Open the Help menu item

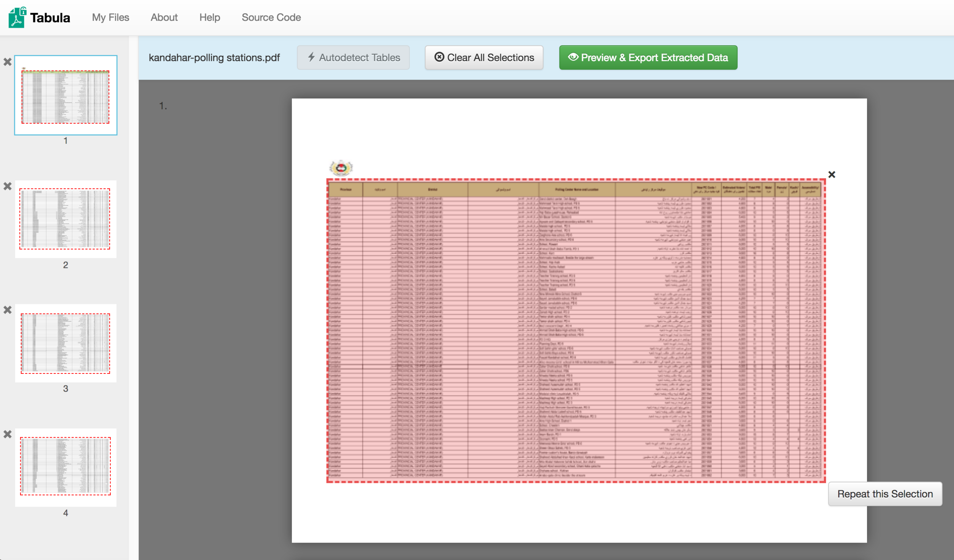[x=209, y=18]
